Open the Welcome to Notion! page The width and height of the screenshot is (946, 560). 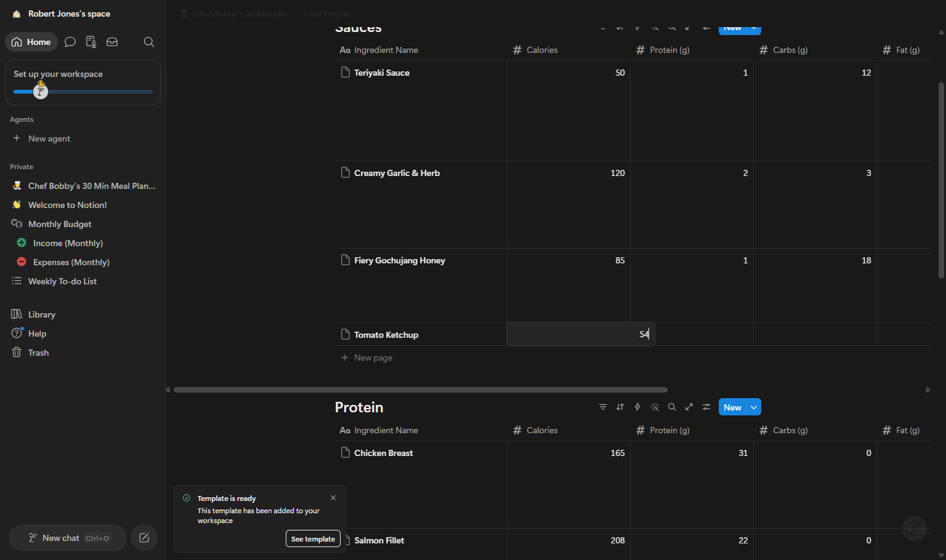(x=83, y=205)
